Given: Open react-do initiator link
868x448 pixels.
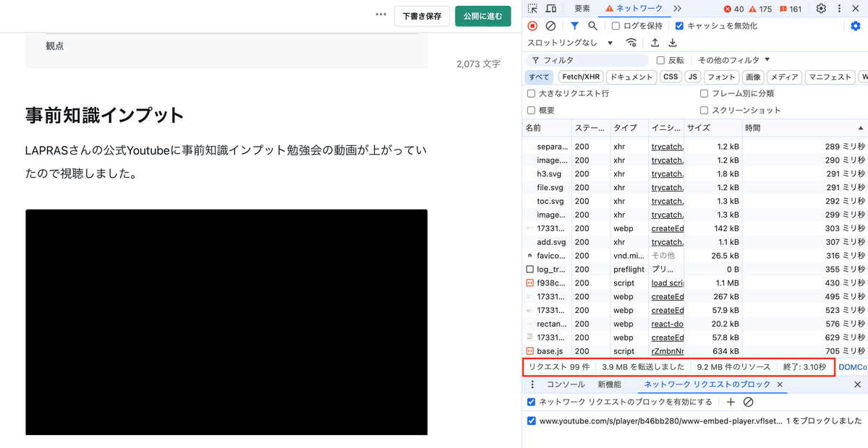Looking at the screenshot, I should (667, 324).
